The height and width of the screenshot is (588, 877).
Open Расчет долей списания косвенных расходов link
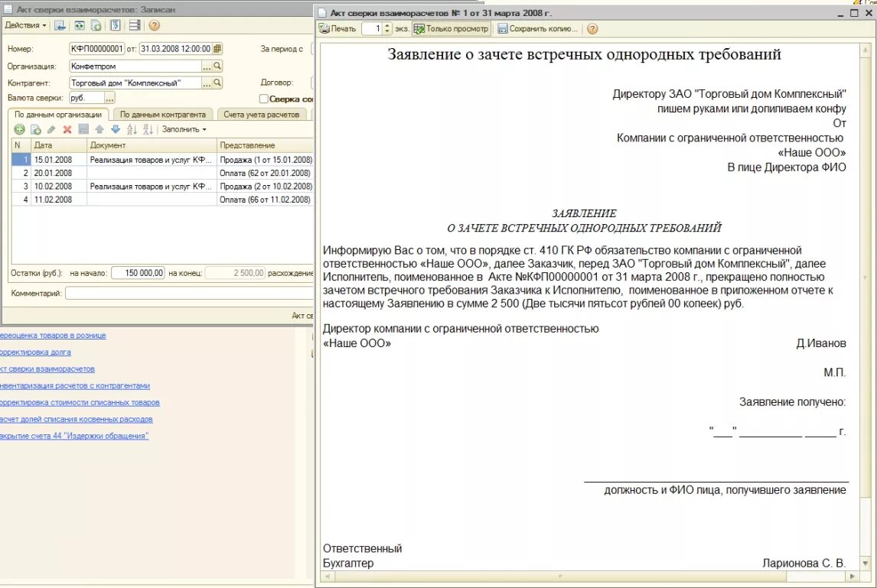click(x=76, y=419)
